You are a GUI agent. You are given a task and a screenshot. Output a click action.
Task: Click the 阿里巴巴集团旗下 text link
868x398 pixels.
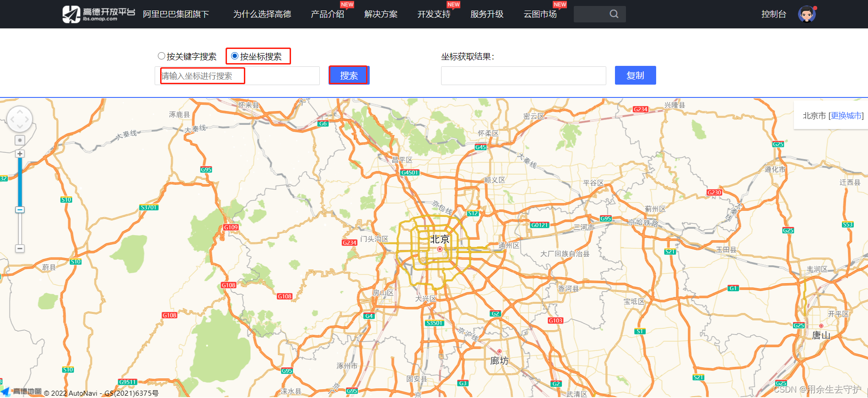pos(176,14)
